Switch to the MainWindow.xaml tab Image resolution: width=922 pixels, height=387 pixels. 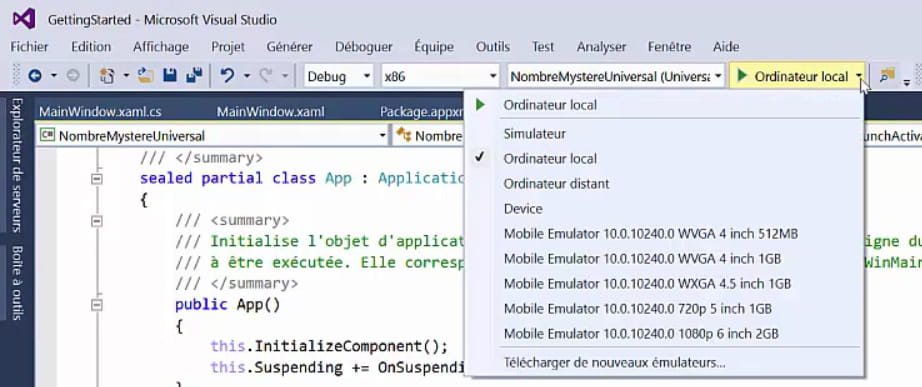[x=270, y=112]
